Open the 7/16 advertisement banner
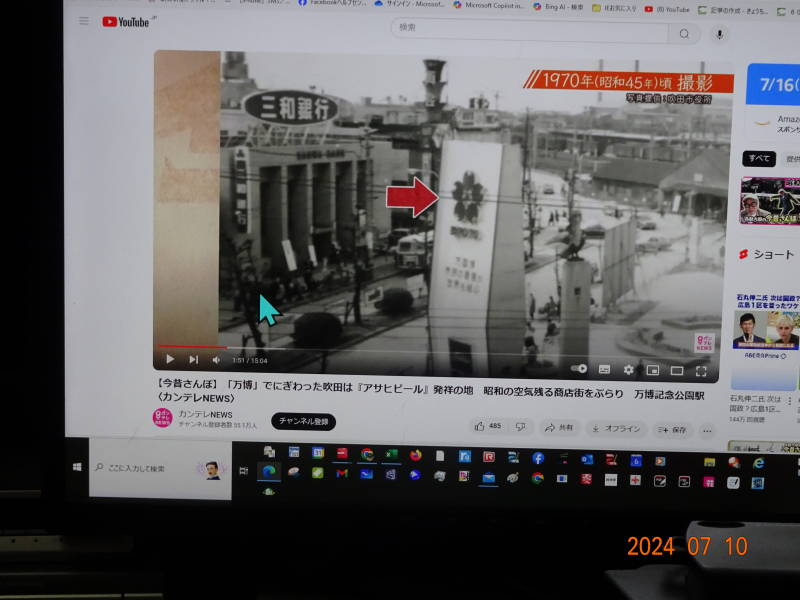Image resolution: width=800 pixels, height=600 pixels. coord(772,84)
